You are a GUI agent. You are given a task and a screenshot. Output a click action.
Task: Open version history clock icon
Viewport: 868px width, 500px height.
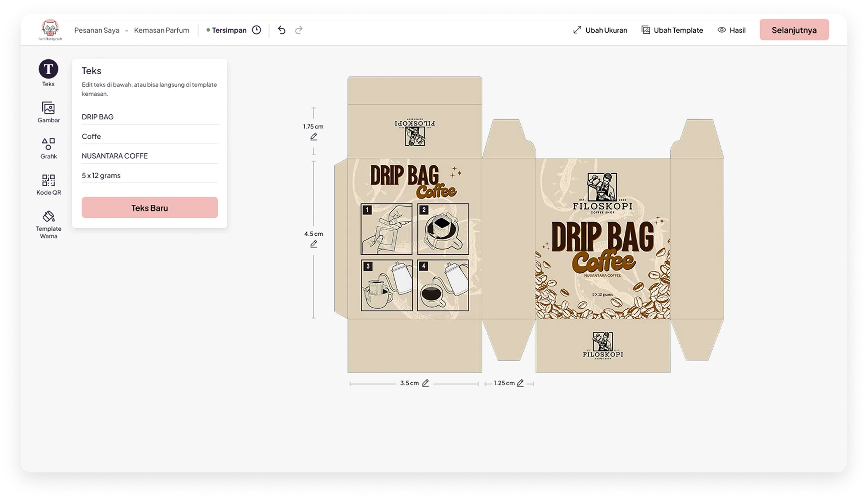pyautogui.click(x=257, y=30)
